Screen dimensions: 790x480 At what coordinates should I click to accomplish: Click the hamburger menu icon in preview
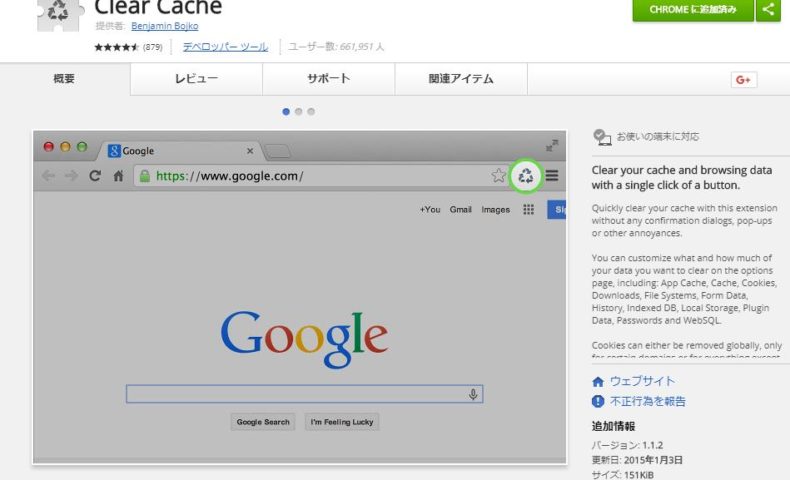(552, 175)
